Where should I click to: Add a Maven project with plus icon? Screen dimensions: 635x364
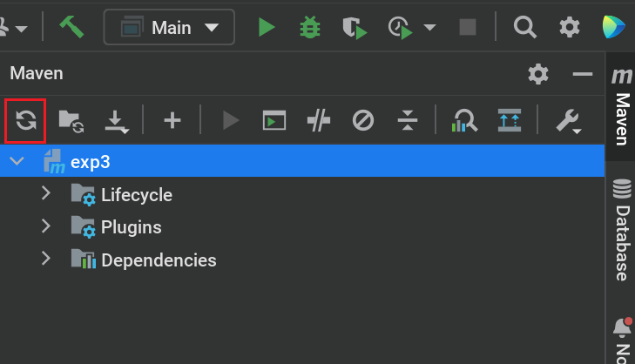172,120
